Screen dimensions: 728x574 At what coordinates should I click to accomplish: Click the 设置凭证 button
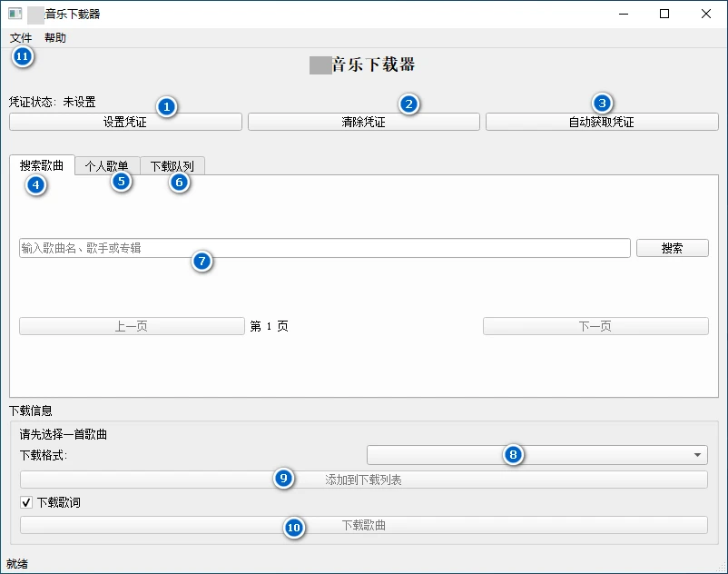coord(125,122)
